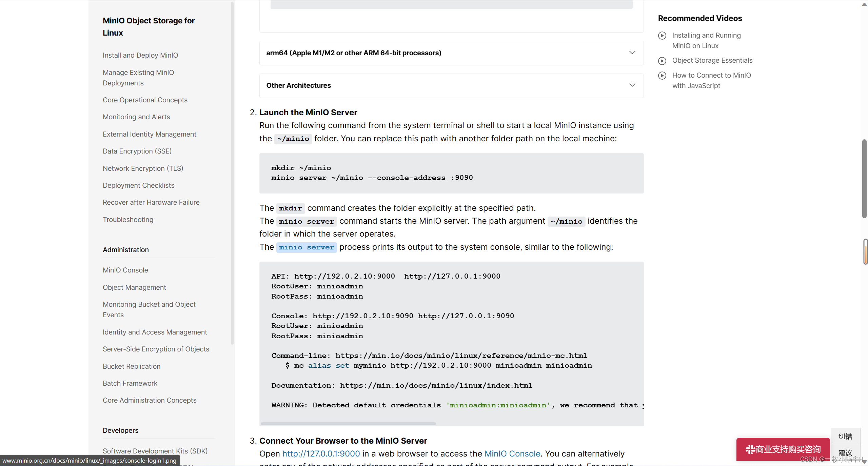Watch How to Connect to MinIO with JavaScript
Viewport: 868px width, 466px height.
(x=712, y=80)
